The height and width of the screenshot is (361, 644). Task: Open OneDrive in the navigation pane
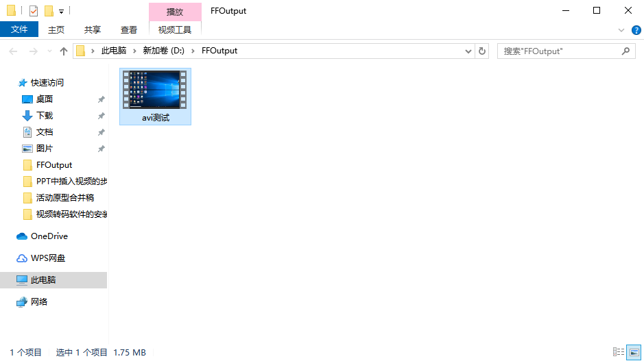(x=49, y=236)
